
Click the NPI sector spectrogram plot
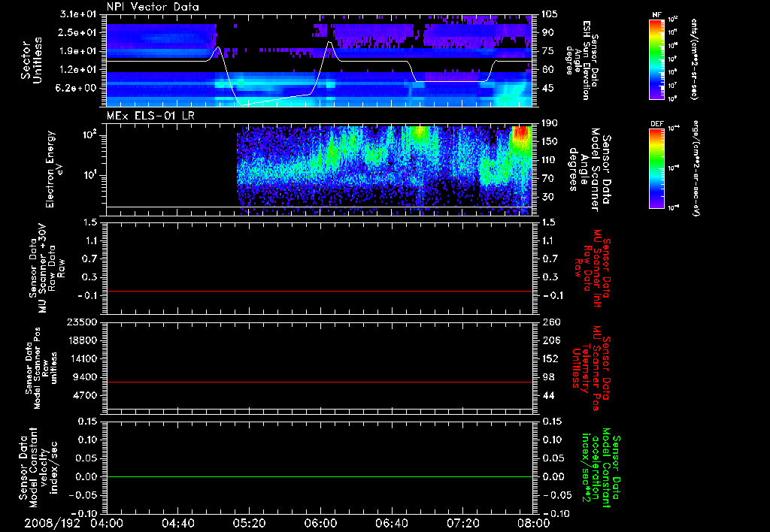319,60
